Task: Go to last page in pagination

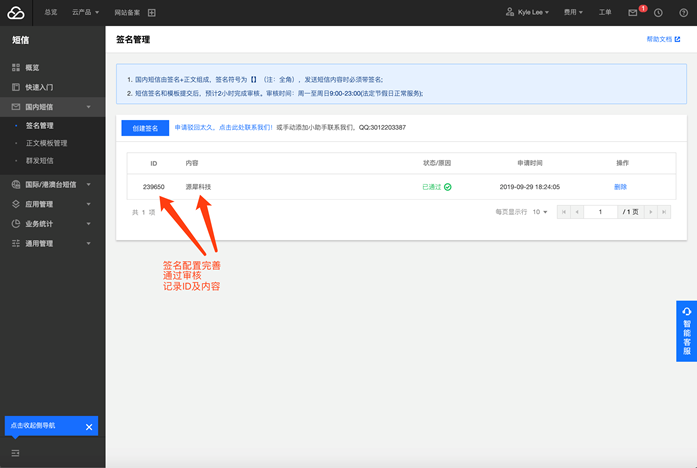Action: 664,212
